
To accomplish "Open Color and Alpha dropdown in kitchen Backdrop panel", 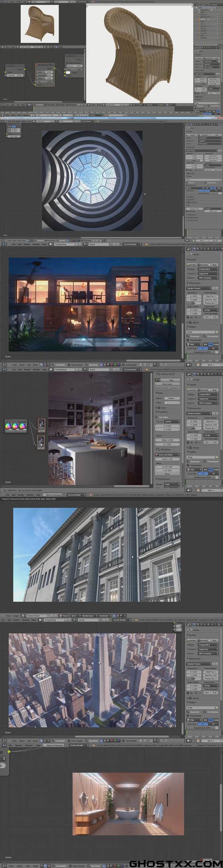I will coord(167,454).
